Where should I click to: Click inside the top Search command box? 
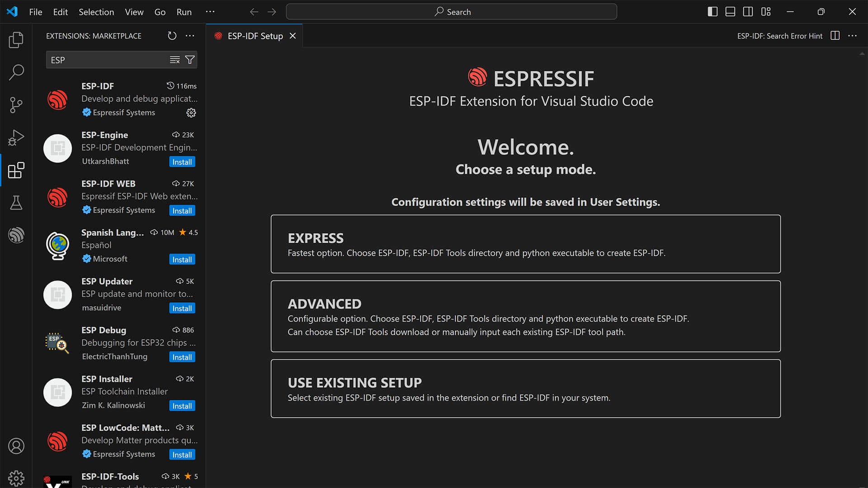pos(451,12)
